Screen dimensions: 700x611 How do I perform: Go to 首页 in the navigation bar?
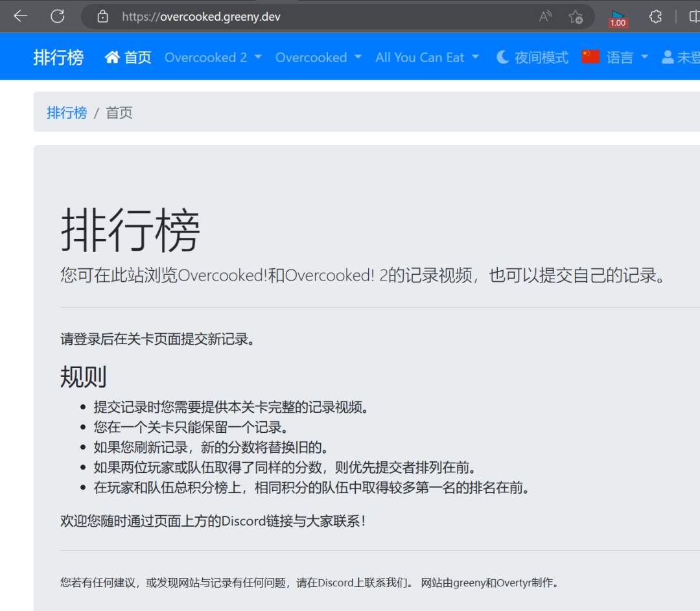[137, 58]
